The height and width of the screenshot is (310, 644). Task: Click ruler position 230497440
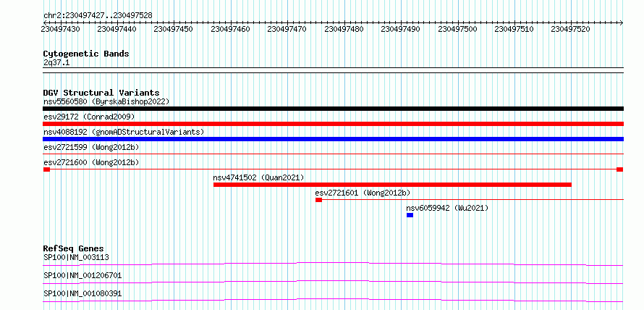tap(117, 29)
